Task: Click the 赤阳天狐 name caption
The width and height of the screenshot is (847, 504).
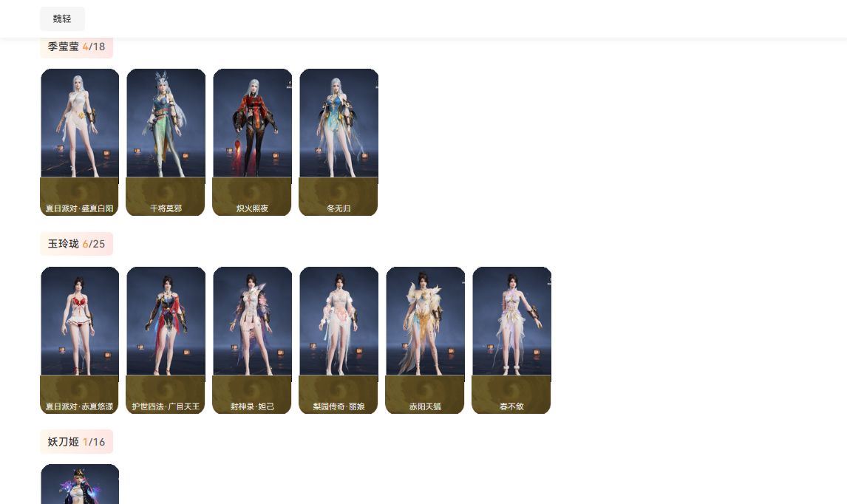Action: pyautogui.click(x=425, y=406)
